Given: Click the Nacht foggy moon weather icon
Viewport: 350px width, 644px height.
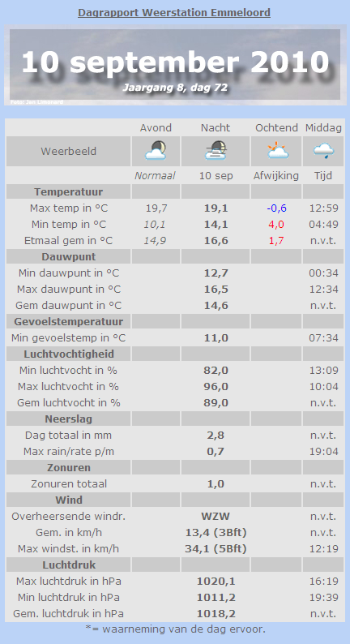Looking at the screenshot, I should 216,151.
